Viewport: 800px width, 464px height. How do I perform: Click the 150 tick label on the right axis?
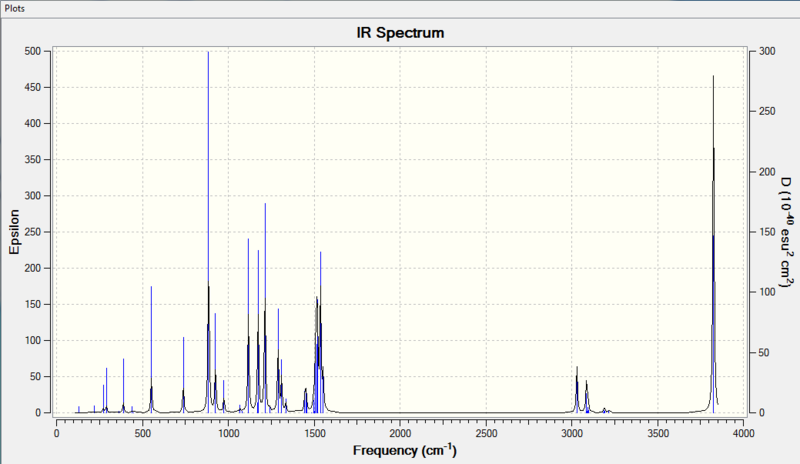pyautogui.click(x=767, y=232)
